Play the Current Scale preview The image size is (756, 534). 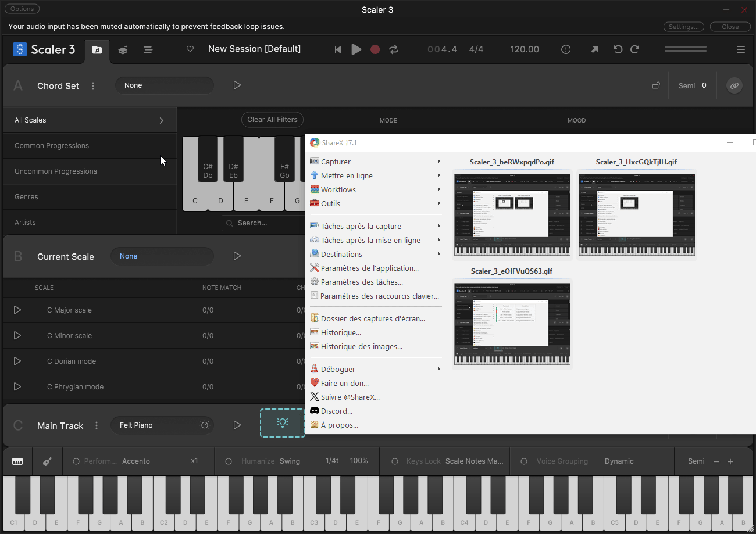pyautogui.click(x=237, y=256)
